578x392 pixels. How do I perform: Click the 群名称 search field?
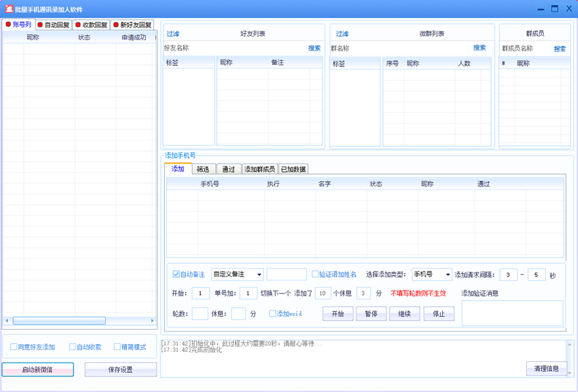tap(410, 49)
